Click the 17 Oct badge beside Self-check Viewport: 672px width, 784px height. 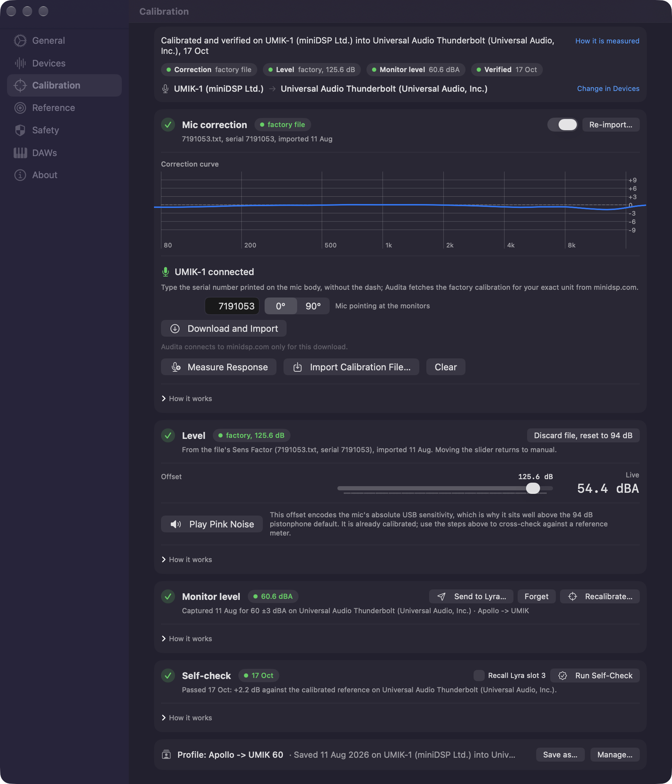pos(258,675)
